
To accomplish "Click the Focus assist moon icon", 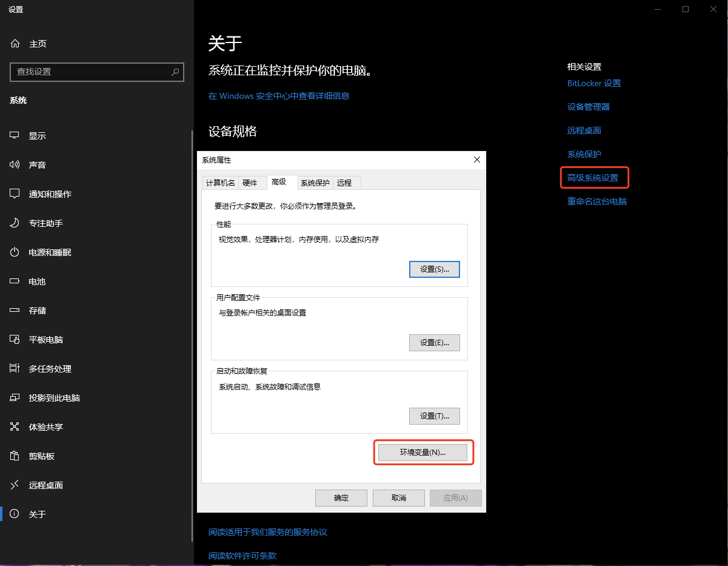I will coord(15,223).
